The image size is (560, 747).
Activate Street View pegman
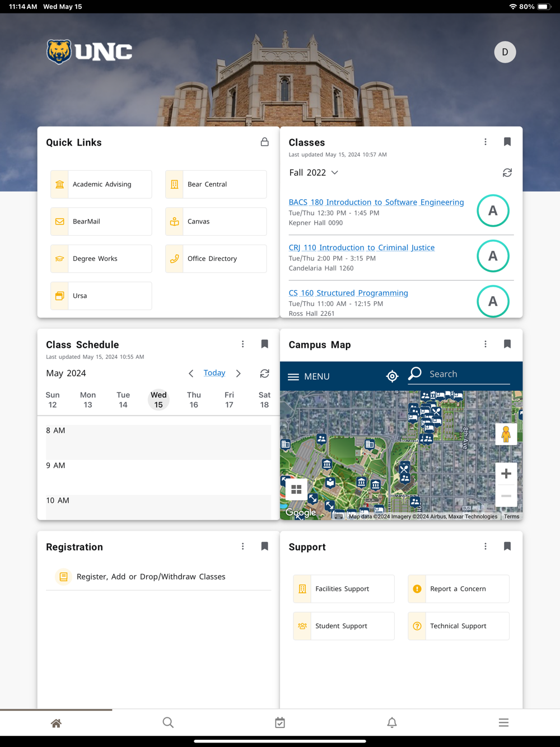[506, 434]
